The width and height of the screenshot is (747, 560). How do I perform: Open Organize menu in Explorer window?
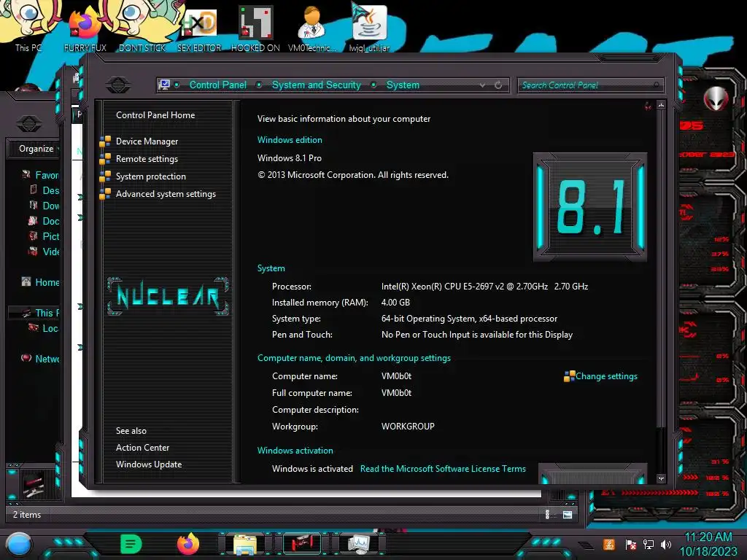click(38, 149)
